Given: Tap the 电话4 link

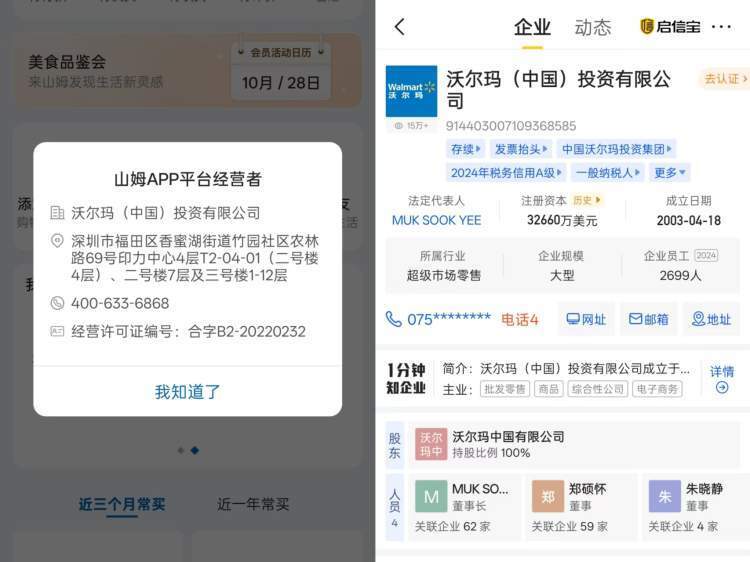Looking at the screenshot, I should (519, 320).
